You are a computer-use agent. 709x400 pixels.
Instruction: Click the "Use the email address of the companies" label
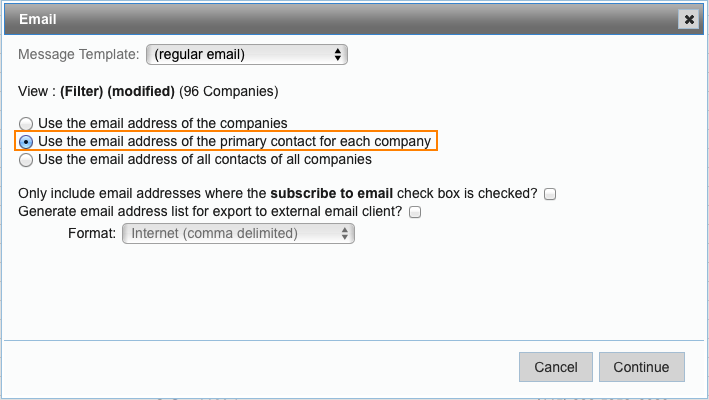155,123
